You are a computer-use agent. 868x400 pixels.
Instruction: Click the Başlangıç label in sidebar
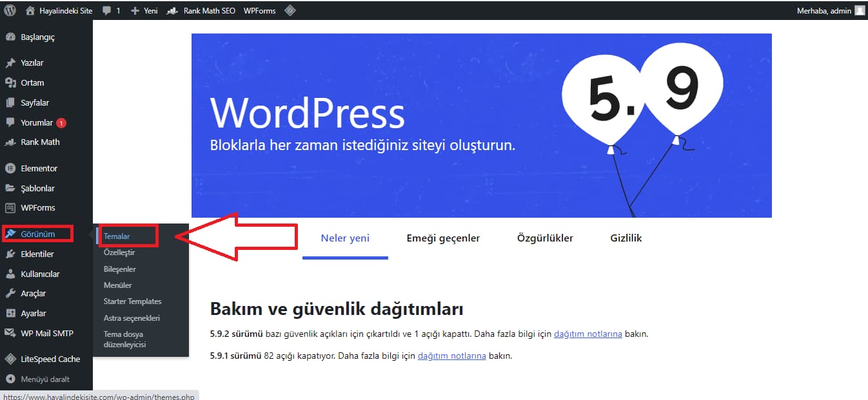pyautogui.click(x=37, y=37)
